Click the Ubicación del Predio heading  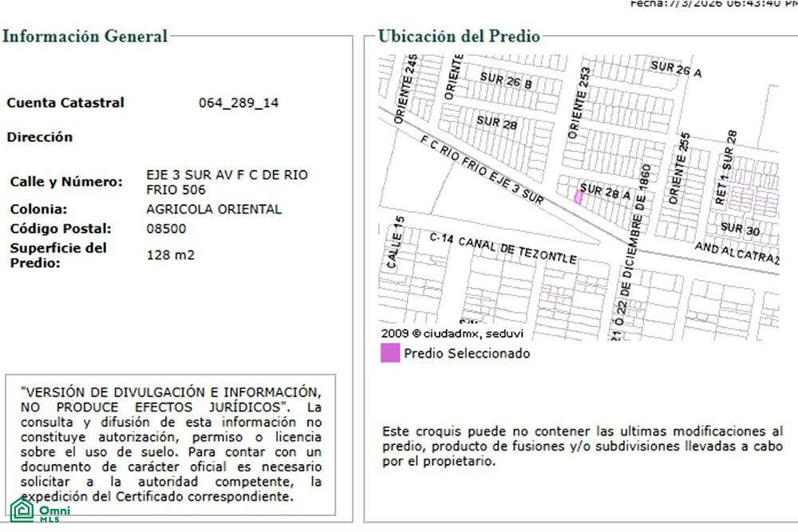point(459,36)
